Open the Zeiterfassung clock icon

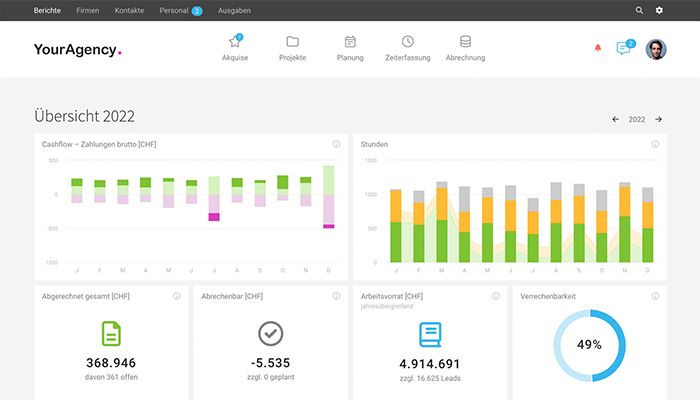point(408,42)
